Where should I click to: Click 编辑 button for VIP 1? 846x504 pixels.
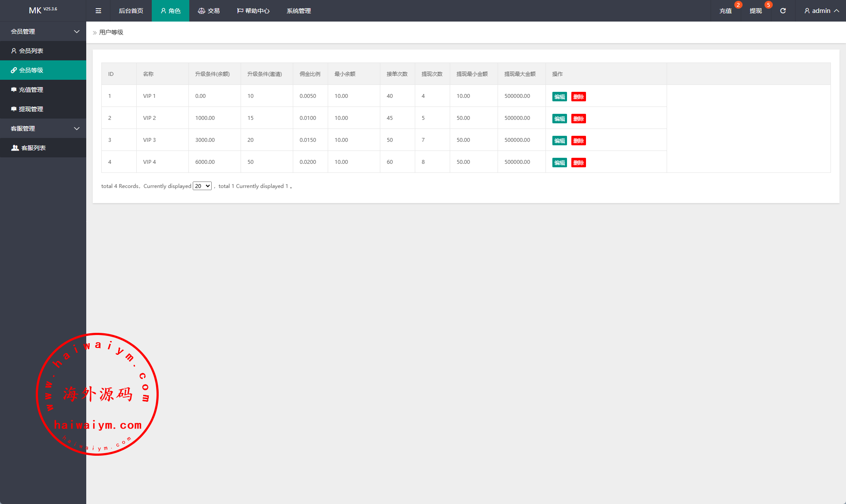[559, 97]
